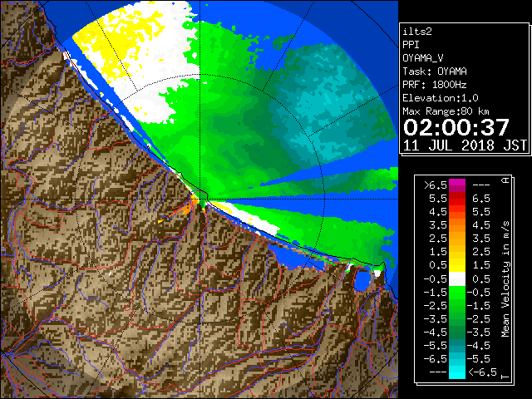Pick the yellow swatch in the velocity legend

tap(457, 264)
